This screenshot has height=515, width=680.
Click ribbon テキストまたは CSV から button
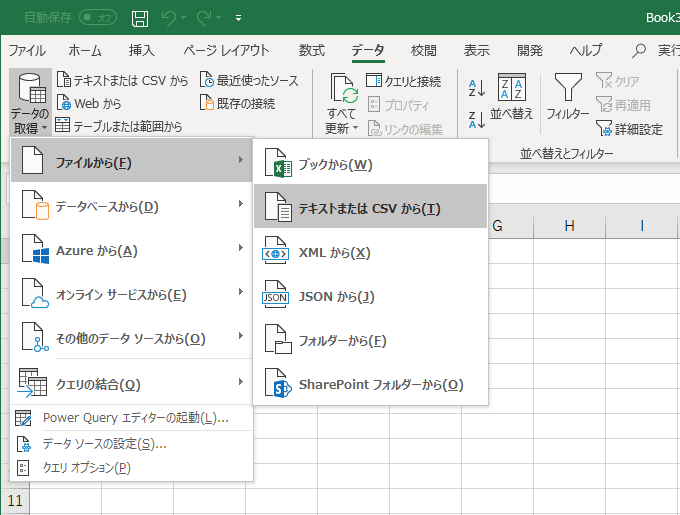(x=123, y=81)
